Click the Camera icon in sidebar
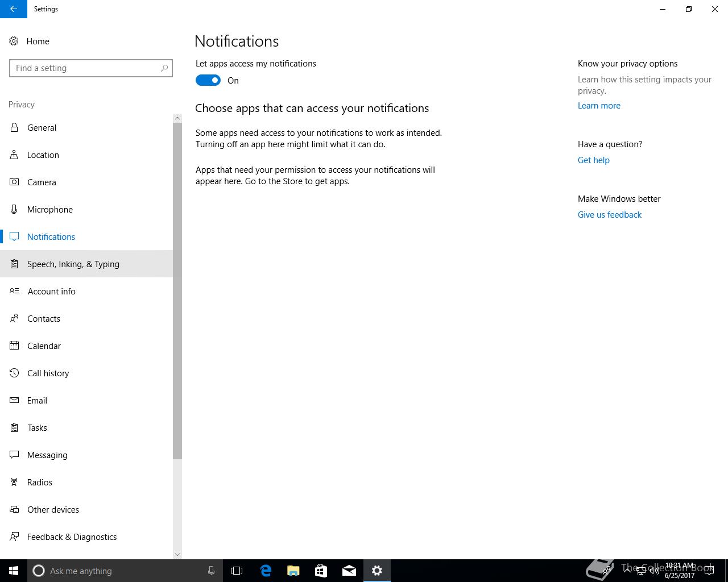This screenshot has width=728, height=582. point(14,182)
